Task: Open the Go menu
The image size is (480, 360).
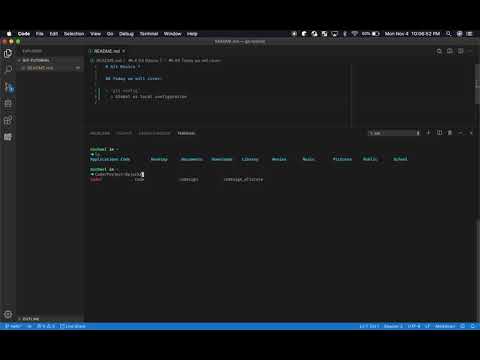Action: [110, 34]
